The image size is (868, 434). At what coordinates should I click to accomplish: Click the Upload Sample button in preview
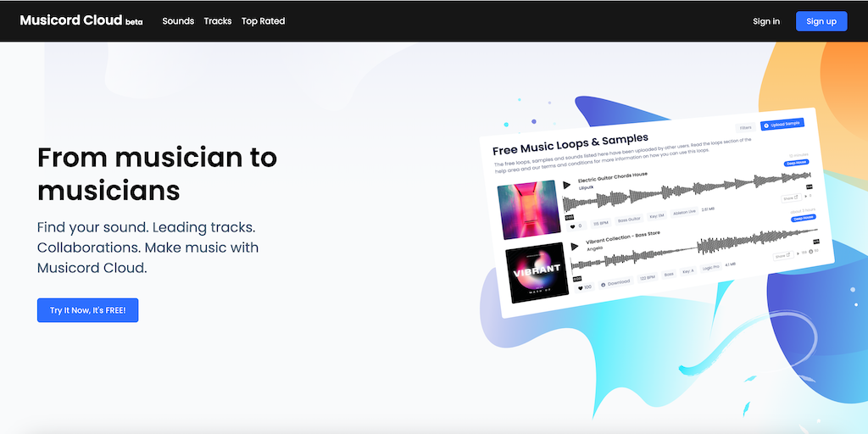pyautogui.click(x=782, y=125)
